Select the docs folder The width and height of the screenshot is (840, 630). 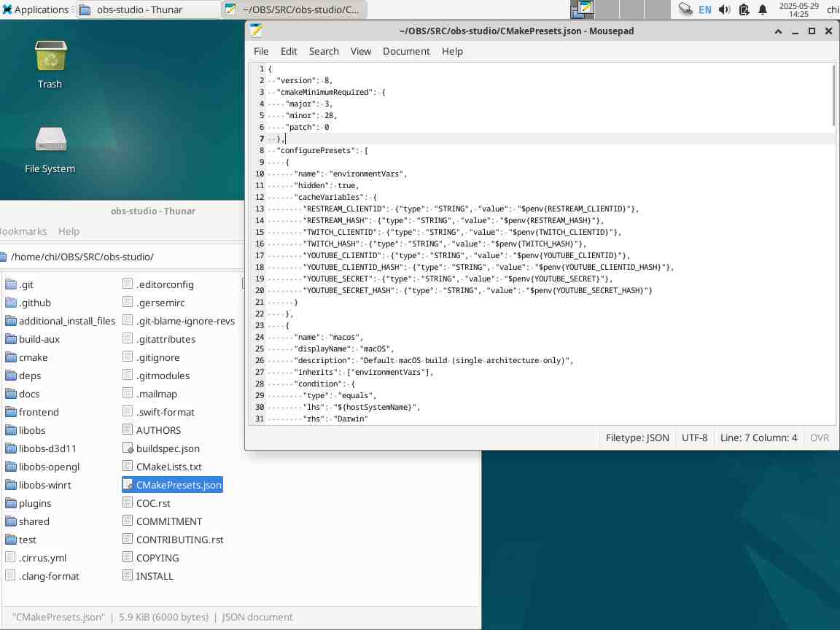(23, 394)
